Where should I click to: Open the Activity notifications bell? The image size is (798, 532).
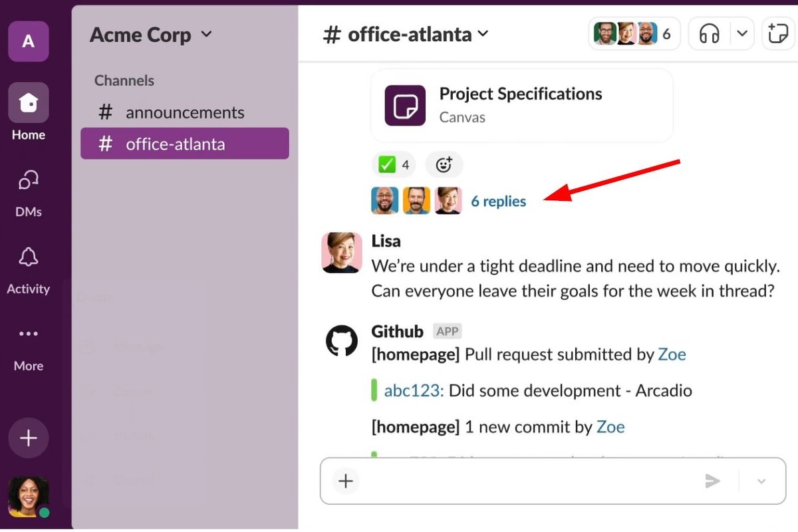click(x=28, y=257)
